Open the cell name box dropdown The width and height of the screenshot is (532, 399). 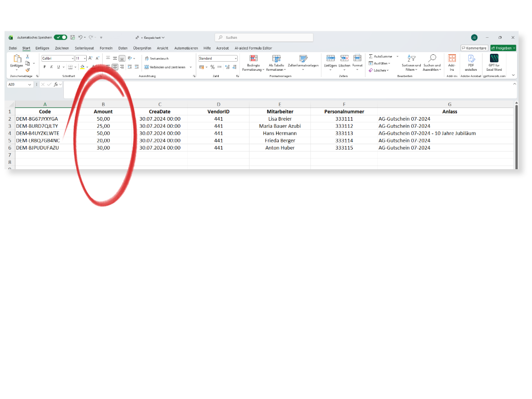coord(31,85)
